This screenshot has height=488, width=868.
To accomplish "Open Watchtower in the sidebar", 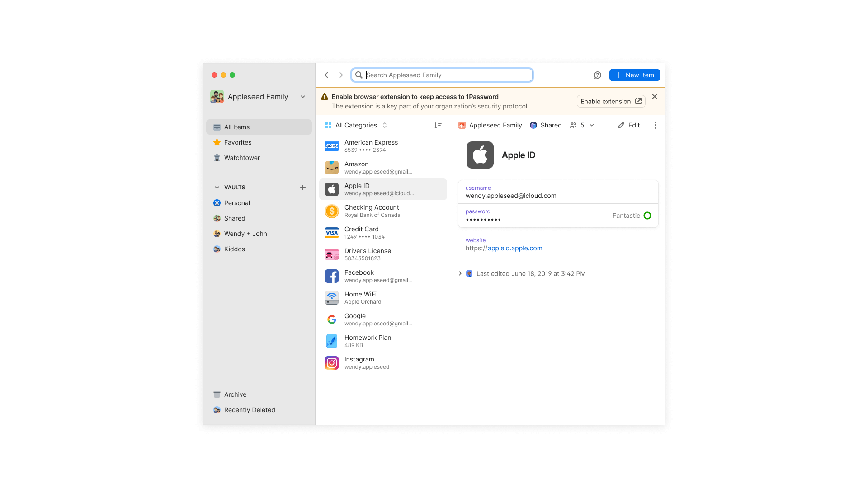I will tap(259, 158).
